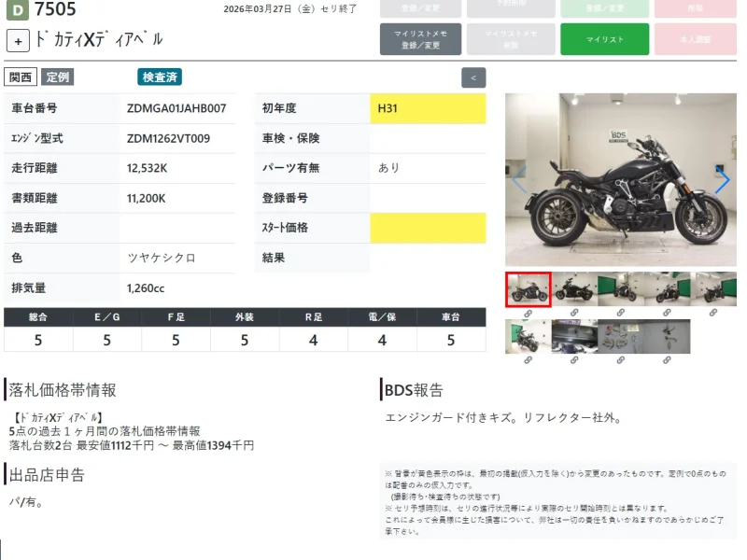Click the plus button beside the model name

coord(18,41)
